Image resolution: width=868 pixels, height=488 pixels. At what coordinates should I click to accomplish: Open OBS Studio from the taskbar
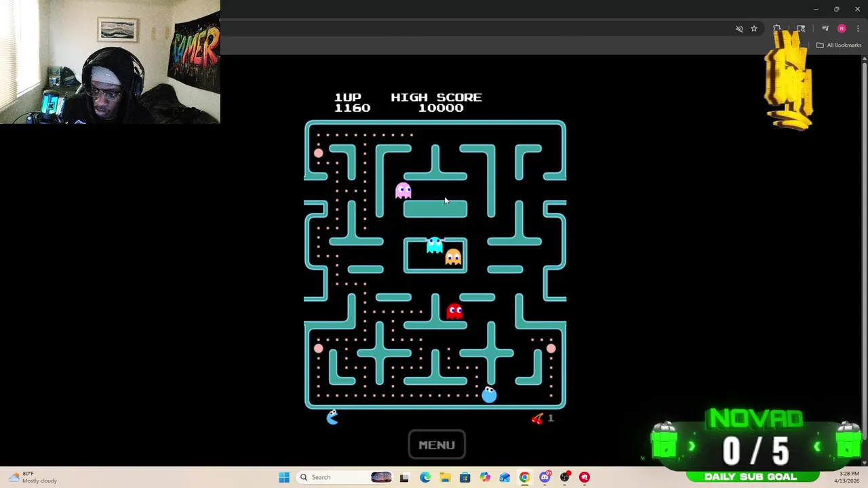565,477
